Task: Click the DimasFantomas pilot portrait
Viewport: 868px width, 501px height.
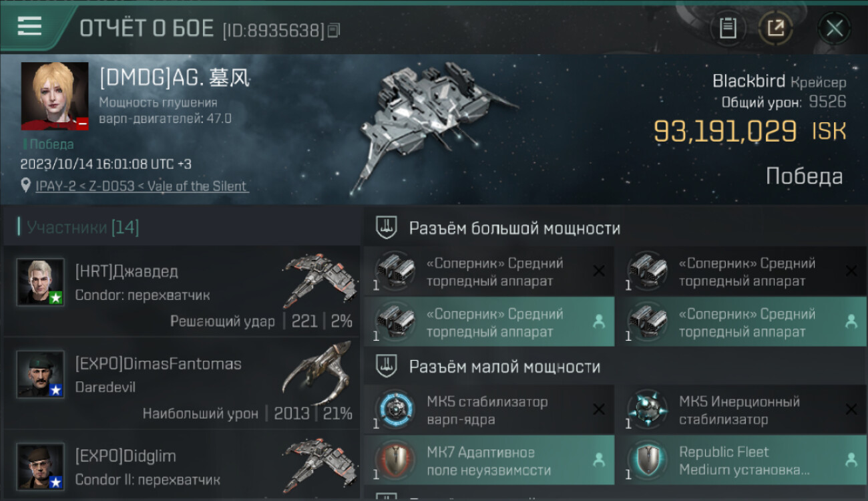Action: click(41, 375)
